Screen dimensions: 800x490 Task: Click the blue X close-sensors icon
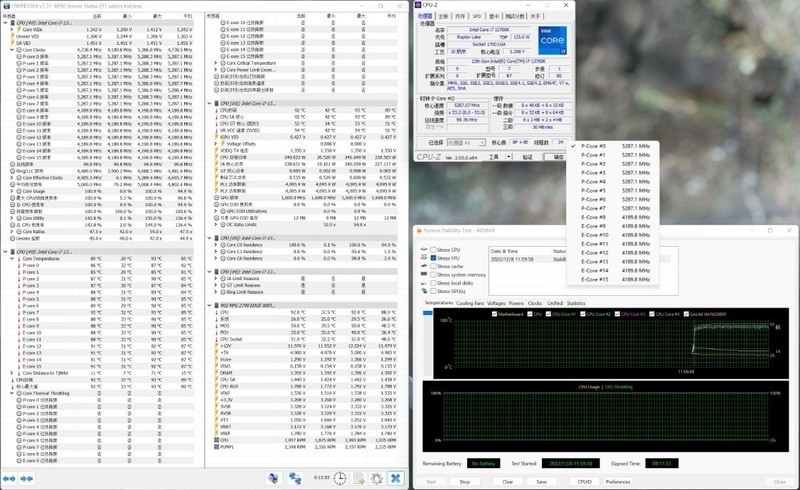(x=396, y=479)
